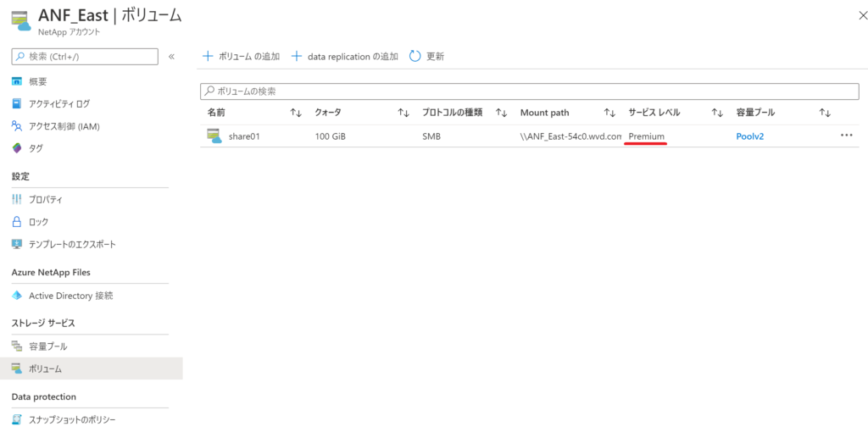
Task: Click the ボリューム sidebar icon
Action: point(17,368)
